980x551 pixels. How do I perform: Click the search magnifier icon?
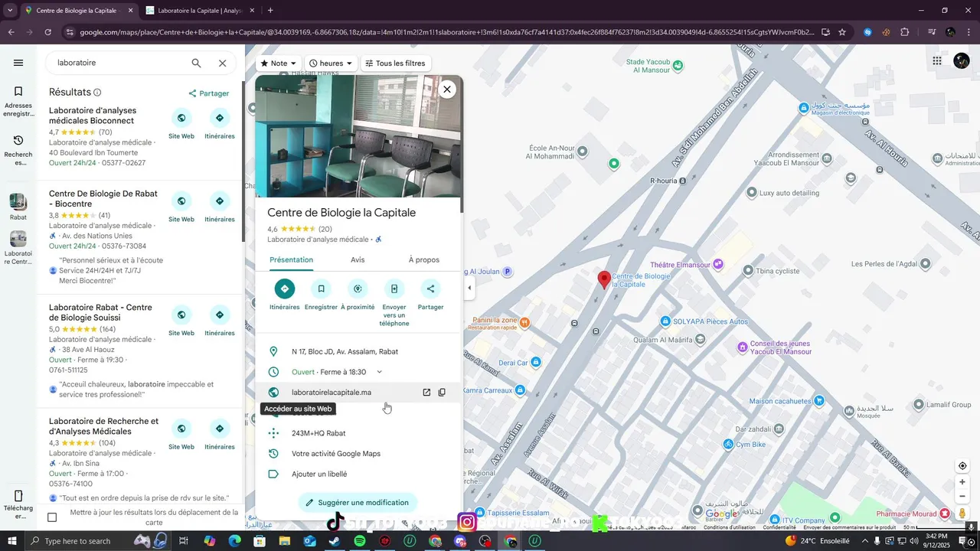(x=197, y=63)
